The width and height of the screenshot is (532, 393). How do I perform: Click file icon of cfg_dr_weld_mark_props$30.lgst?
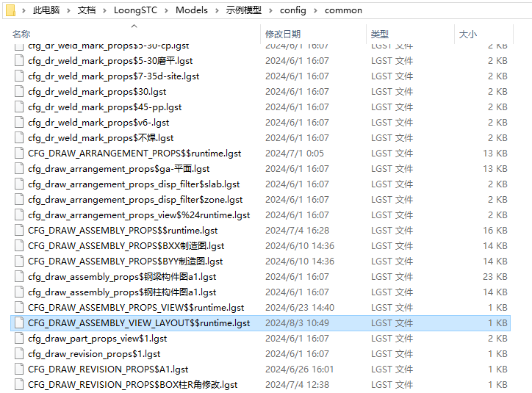[19, 92]
